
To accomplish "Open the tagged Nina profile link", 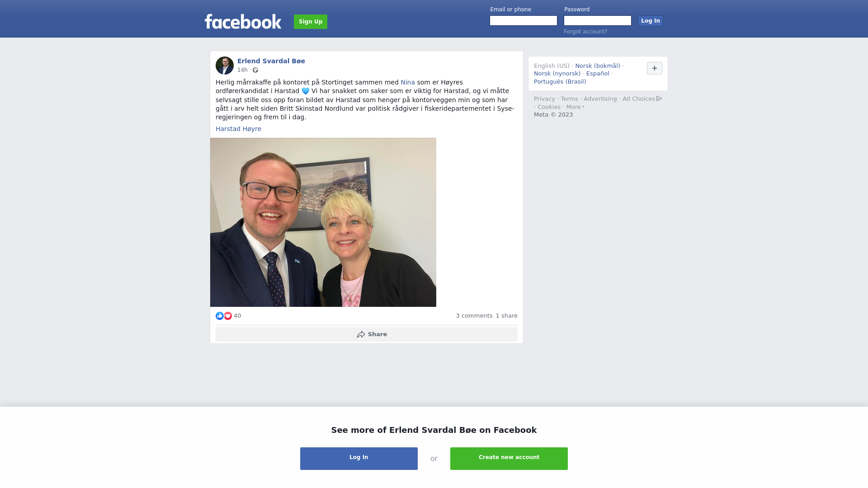I will [408, 82].
